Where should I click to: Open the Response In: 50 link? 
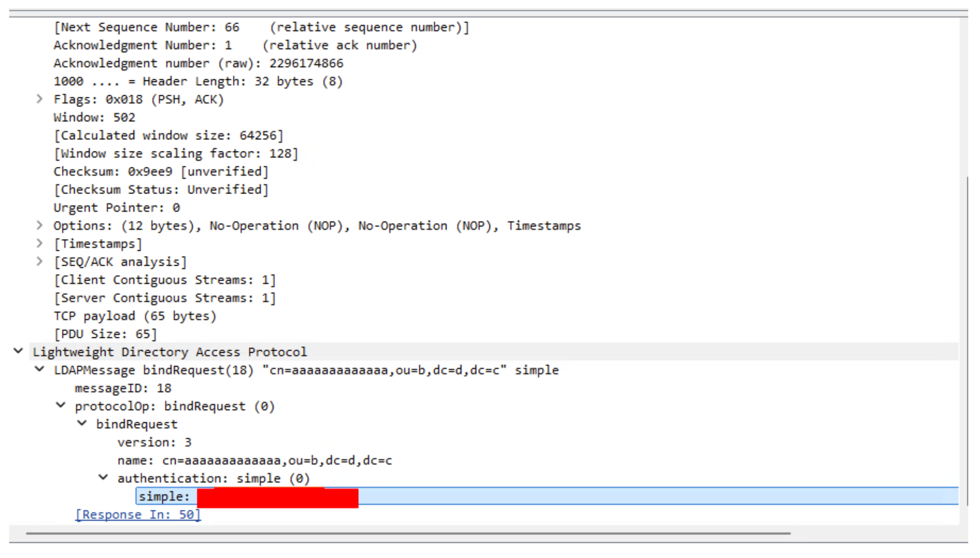[137, 514]
